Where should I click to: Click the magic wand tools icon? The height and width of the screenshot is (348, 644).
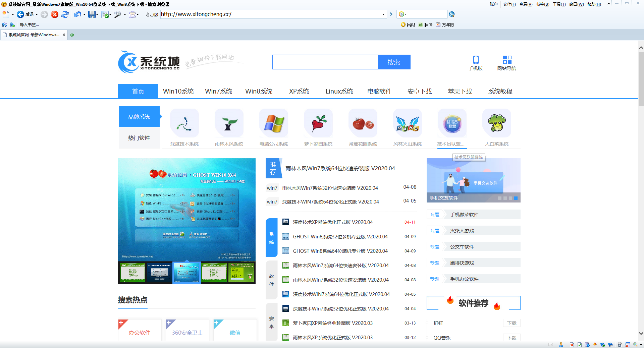pos(118,14)
